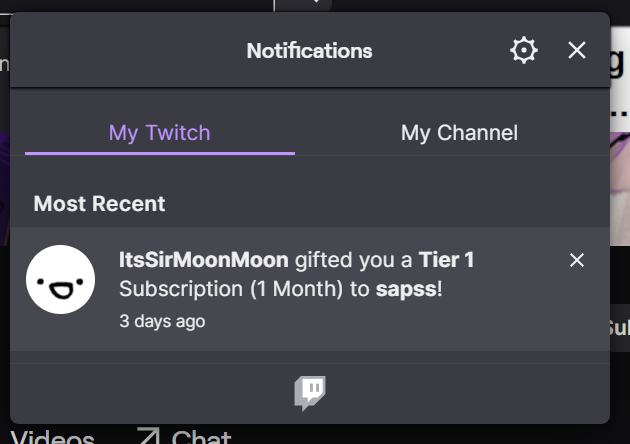Click the Chat link below the panel
This screenshot has width=630, height=444.
201,437
